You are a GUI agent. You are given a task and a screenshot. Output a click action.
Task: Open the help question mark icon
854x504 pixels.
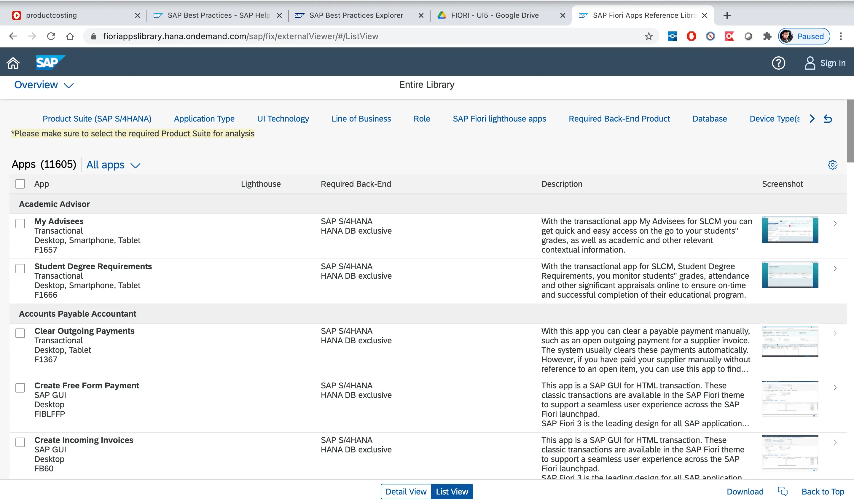click(x=778, y=63)
